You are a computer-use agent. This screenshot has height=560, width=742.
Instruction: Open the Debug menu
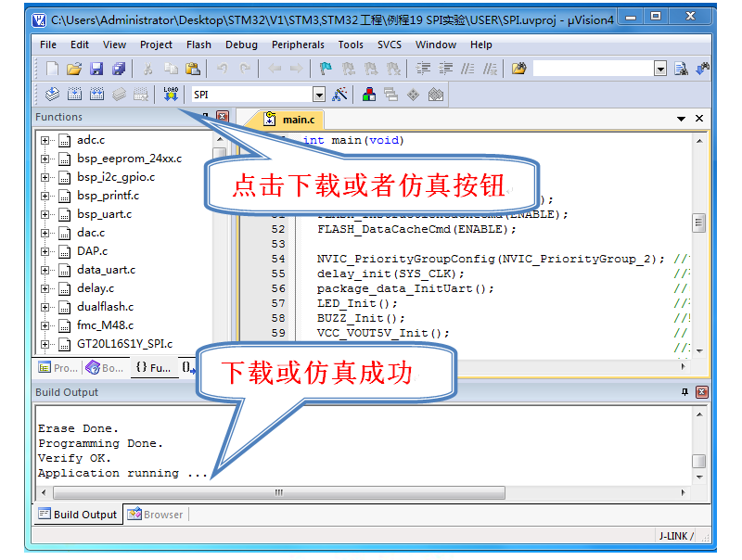241,45
